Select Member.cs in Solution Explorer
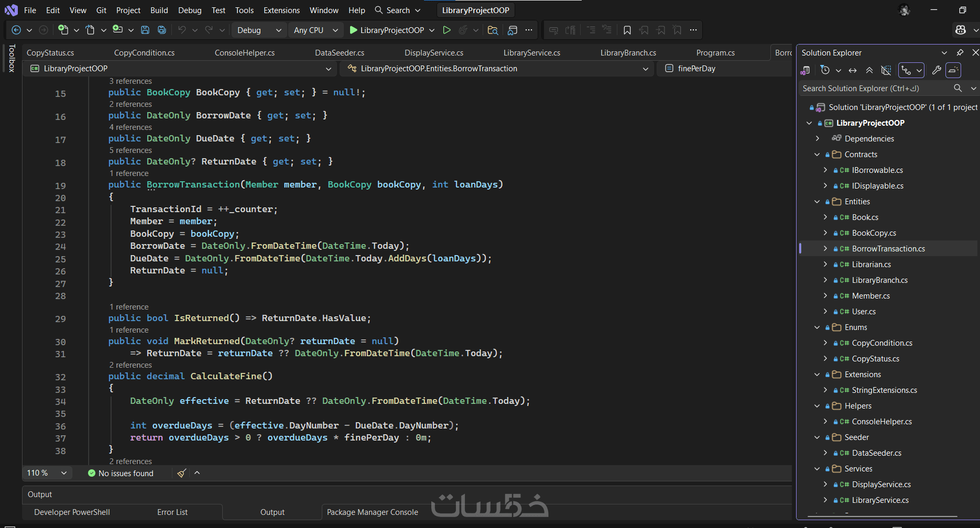Image resolution: width=980 pixels, height=528 pixels. pyautogui.click(x=871, y=296)
